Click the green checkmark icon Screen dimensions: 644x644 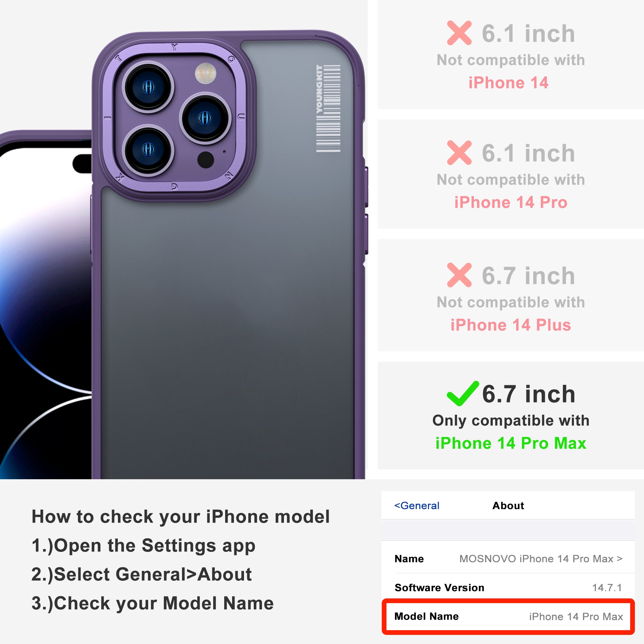tap(463, 394)
